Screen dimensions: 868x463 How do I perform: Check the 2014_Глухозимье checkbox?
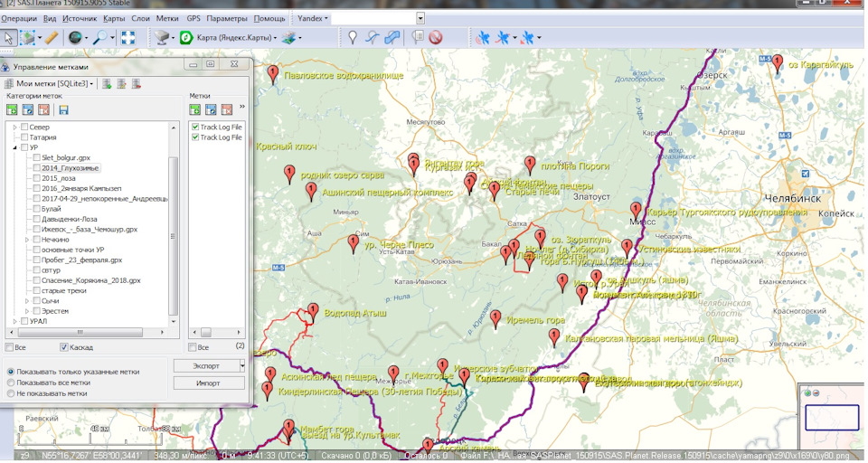pos(36,168)
